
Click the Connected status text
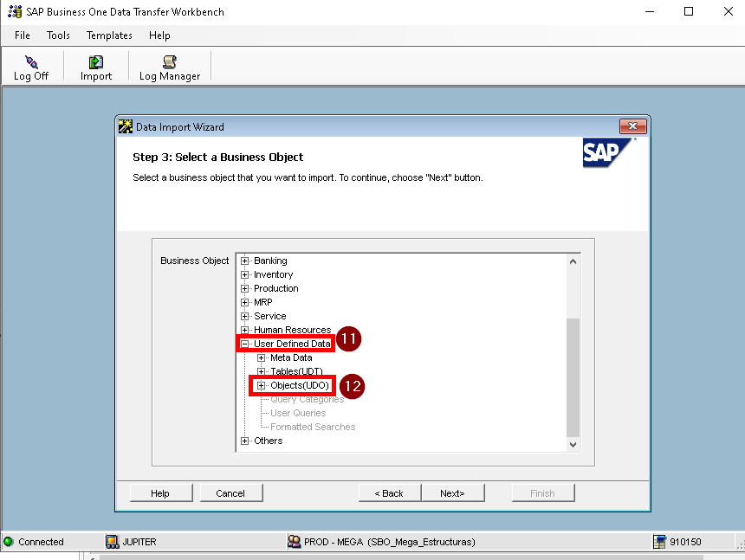[x=41, y=542]
